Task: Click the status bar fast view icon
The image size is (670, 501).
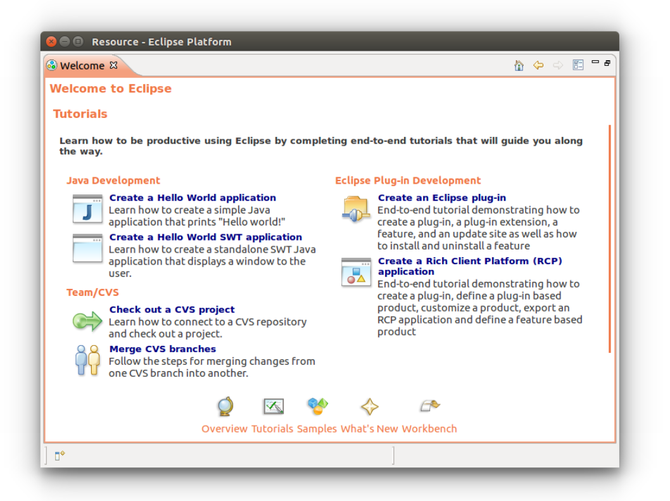Action: (x=59, y=456)
